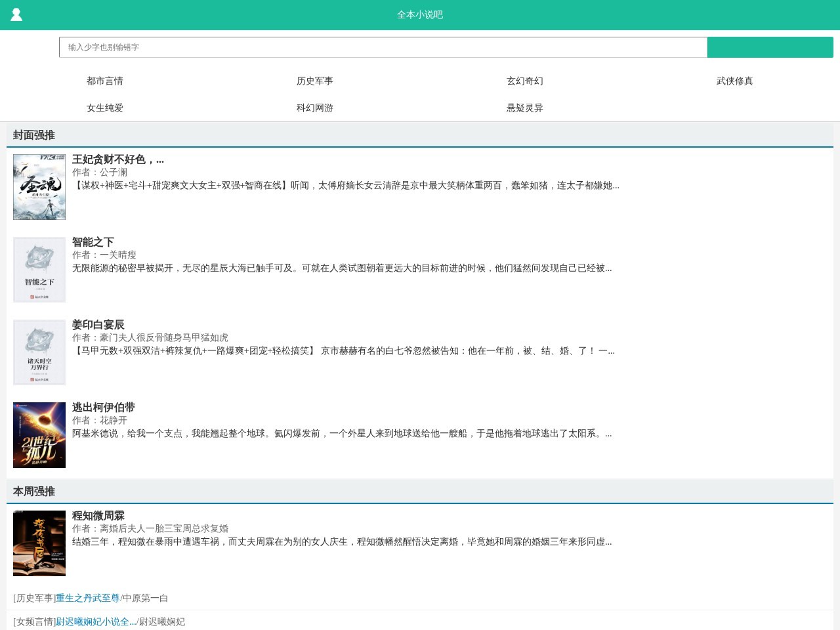Viewport: 840px width, 630px height.
Task: Open the link 重生之丹武至尊
Action: [87, 598]
